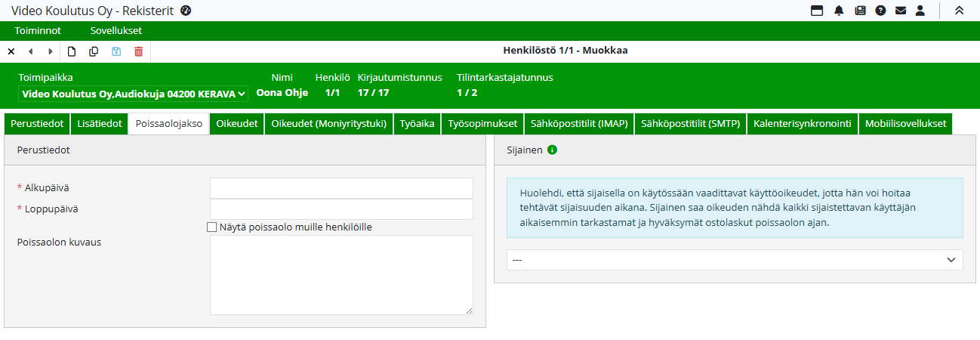Click the blue floppy disk save icon

[116, 51]
